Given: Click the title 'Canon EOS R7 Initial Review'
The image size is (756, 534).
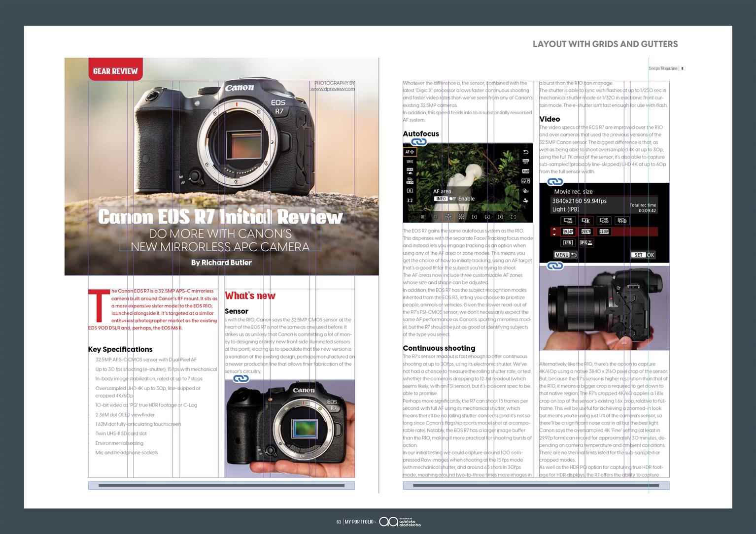Looking at the screenshot, I should 220,217.
